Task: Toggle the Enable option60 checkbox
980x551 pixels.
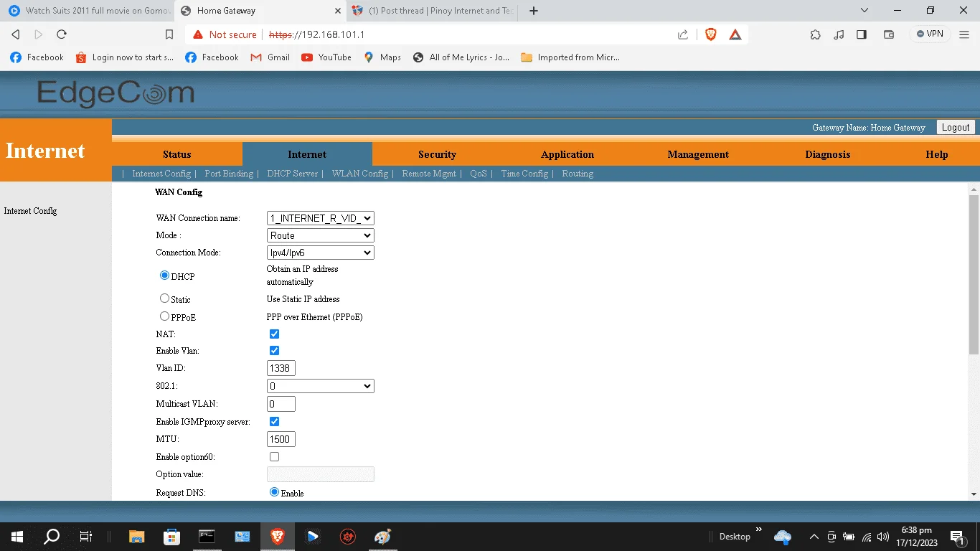Action: click(274, 456)
